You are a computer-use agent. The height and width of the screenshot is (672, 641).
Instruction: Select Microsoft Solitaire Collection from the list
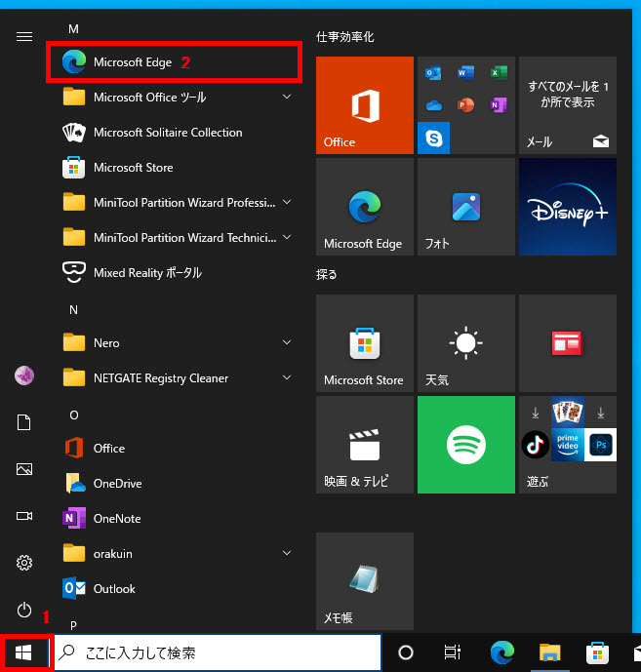point(167,133)
